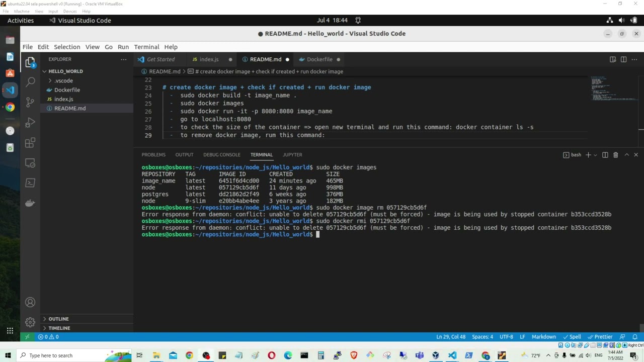Change indentation Spaces: 4
This screenshot has height=362, width=644.
pos(482,337)
